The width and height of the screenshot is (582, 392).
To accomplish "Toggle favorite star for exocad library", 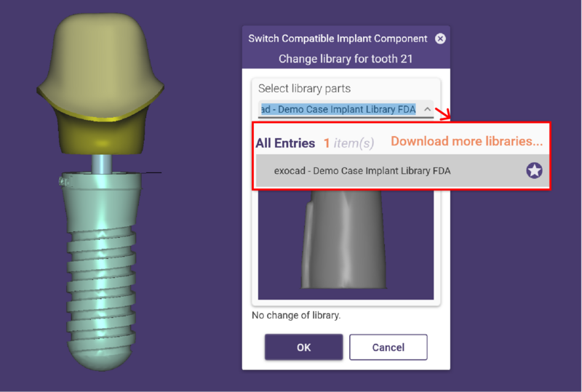I will pyautogui.click(x=534, y=171).
